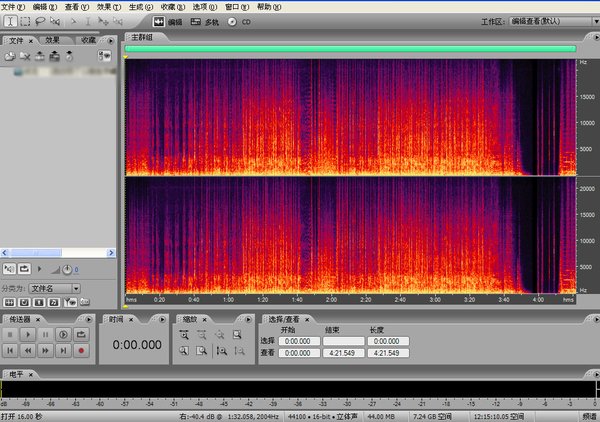Screen dimensions: 600x422
Task: Switch to the 编辑 edit view
Action: click(168, 22)
